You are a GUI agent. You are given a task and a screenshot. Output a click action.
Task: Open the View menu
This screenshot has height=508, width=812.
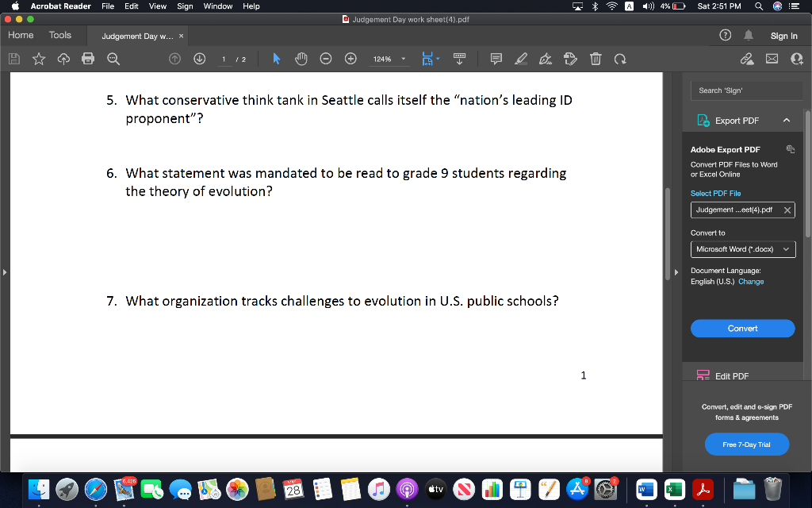157,6
